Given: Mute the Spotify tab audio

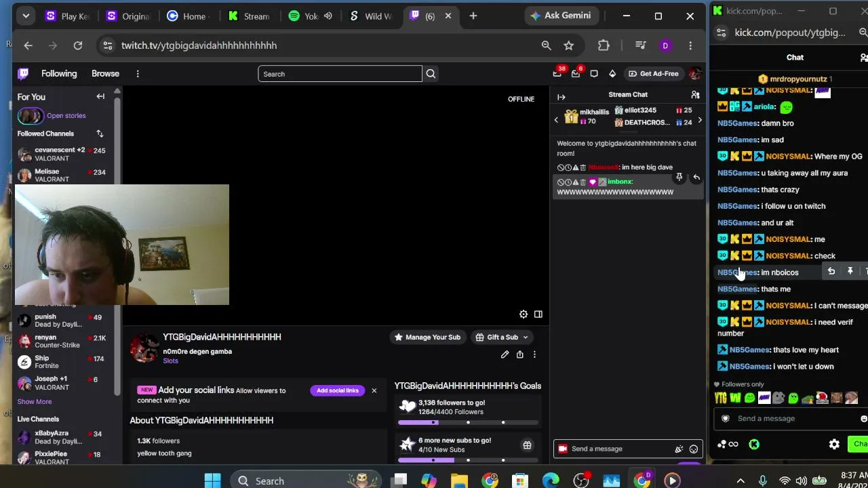Looking at the screenshot, I should 328,16.
